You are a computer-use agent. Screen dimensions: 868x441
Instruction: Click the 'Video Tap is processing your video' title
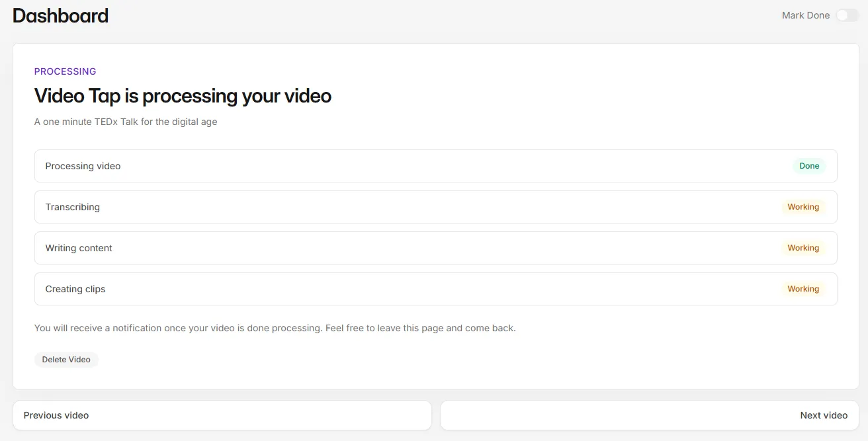click(x=183, y=97)
